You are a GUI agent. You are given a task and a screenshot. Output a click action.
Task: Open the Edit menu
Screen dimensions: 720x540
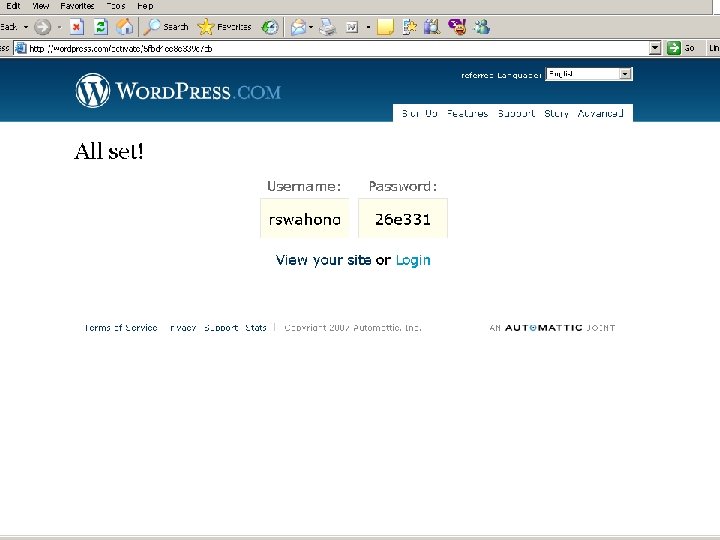click(13, 6)
